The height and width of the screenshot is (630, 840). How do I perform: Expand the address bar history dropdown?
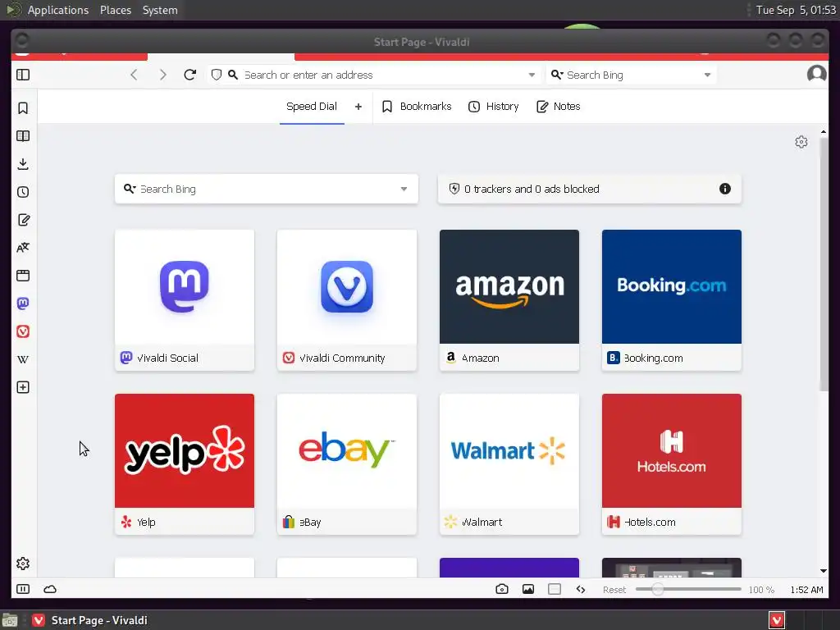coord(532,75)
